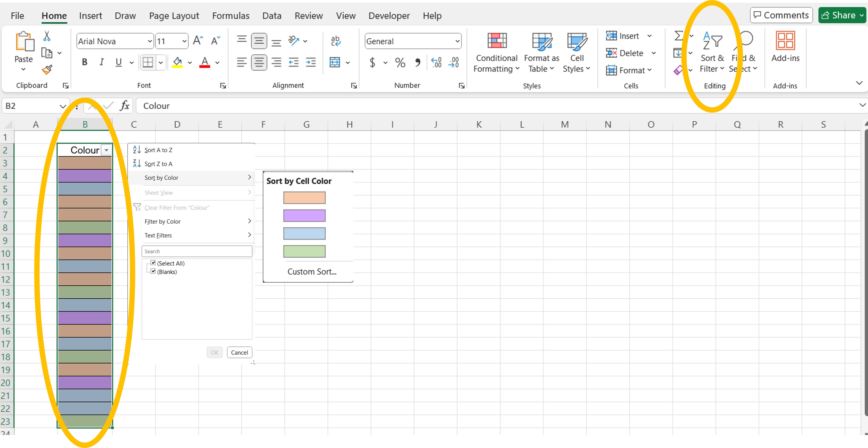Click the Format Painter brush icon

pos(47,70)
